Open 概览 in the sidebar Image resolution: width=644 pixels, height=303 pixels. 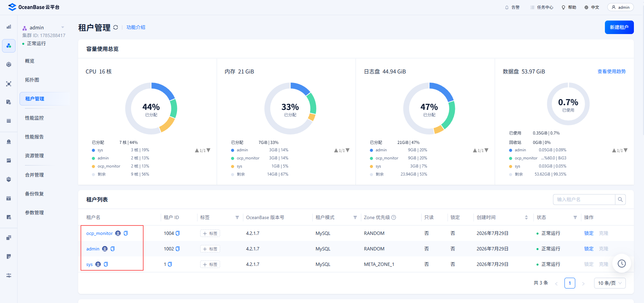coord(30,61)
